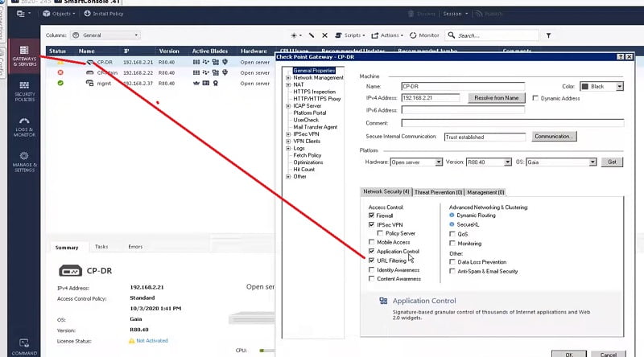
Task: Open the Command Line sidebar icon
Action: click(x=24, y=347)
